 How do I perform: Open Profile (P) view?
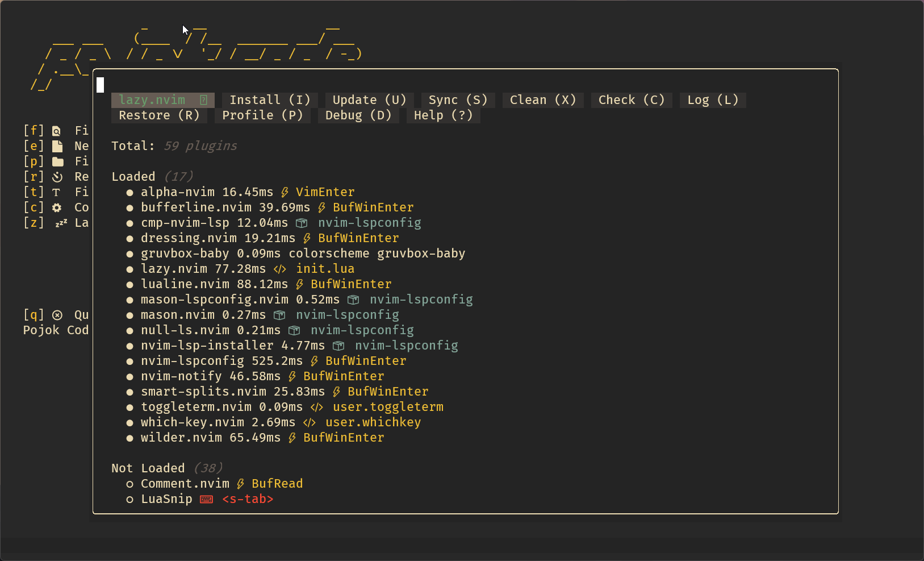[262, 115]
